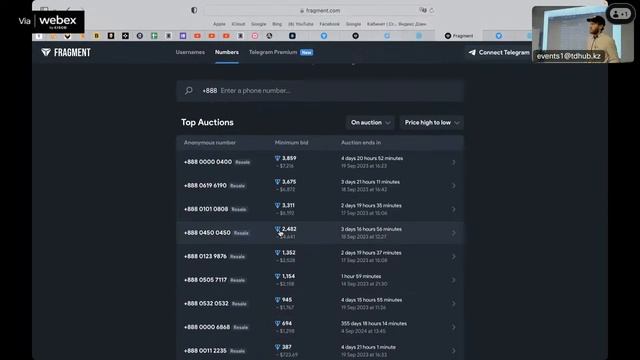
Task: Click the TON icon beside the 3,675 bid
Action: pyautogui.click(x=278, y=182)
